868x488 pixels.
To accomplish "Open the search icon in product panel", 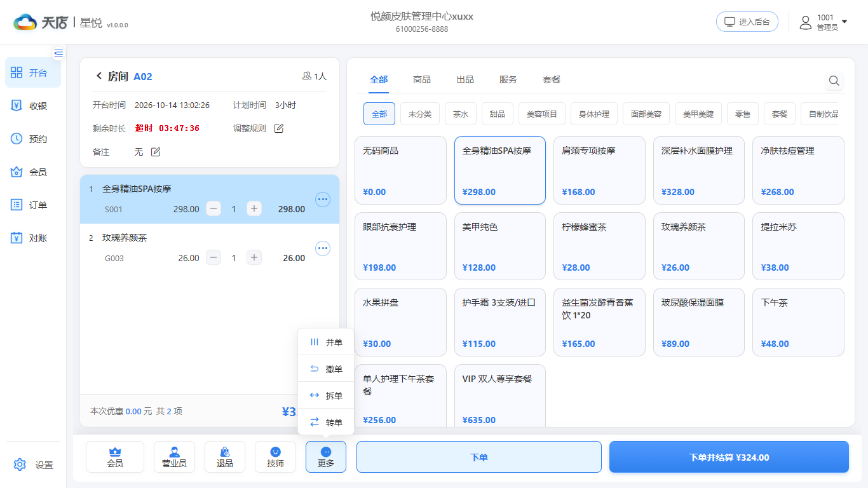I will [834, 81].
